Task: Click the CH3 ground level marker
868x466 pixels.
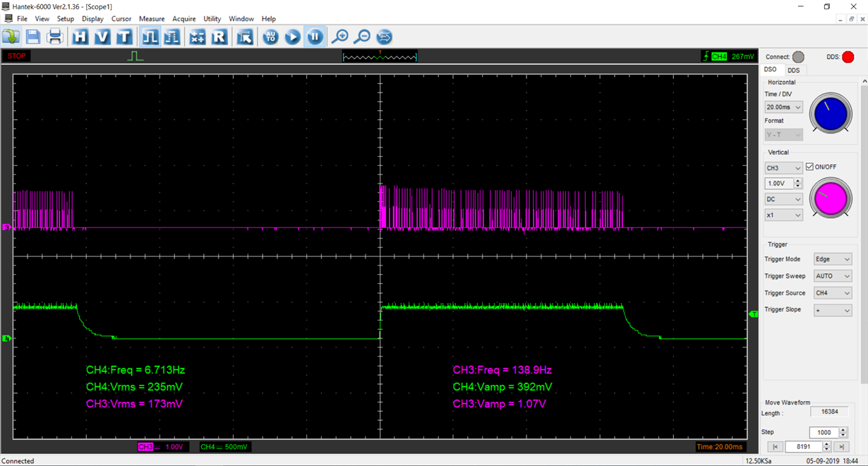Action: tap(7, 227)
